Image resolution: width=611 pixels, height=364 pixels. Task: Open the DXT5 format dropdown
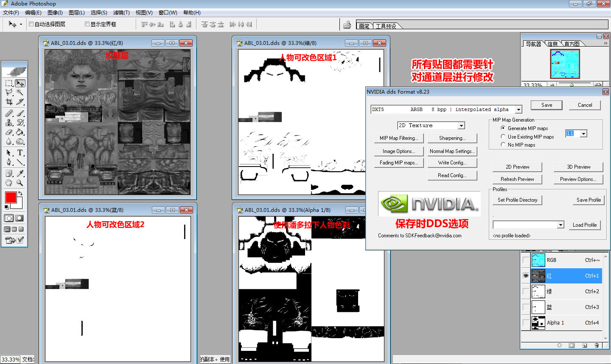coord(519,110)
